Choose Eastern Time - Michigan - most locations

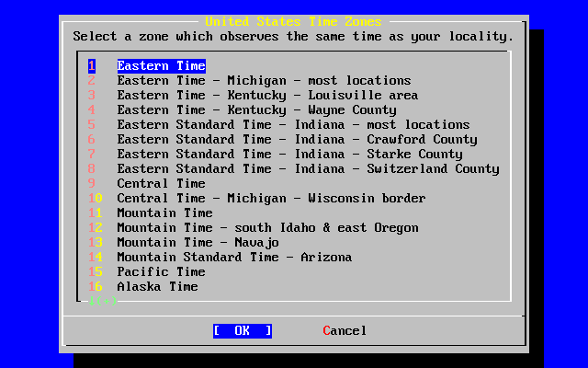tap(264, 81)
